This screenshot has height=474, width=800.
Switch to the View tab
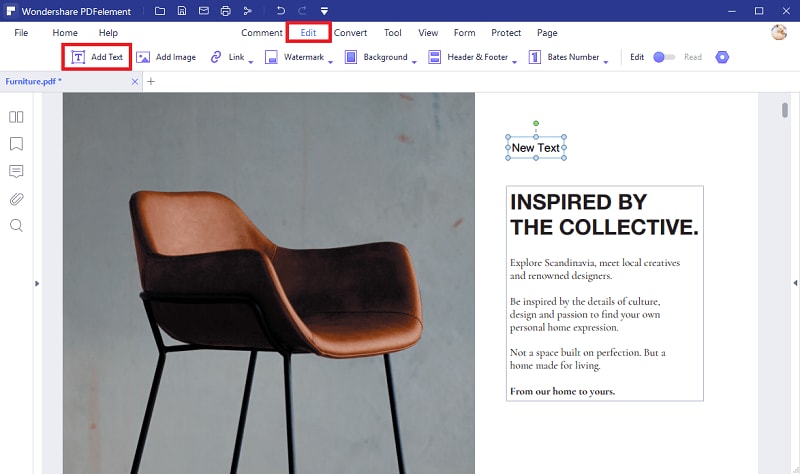click(x=428, y=33)
